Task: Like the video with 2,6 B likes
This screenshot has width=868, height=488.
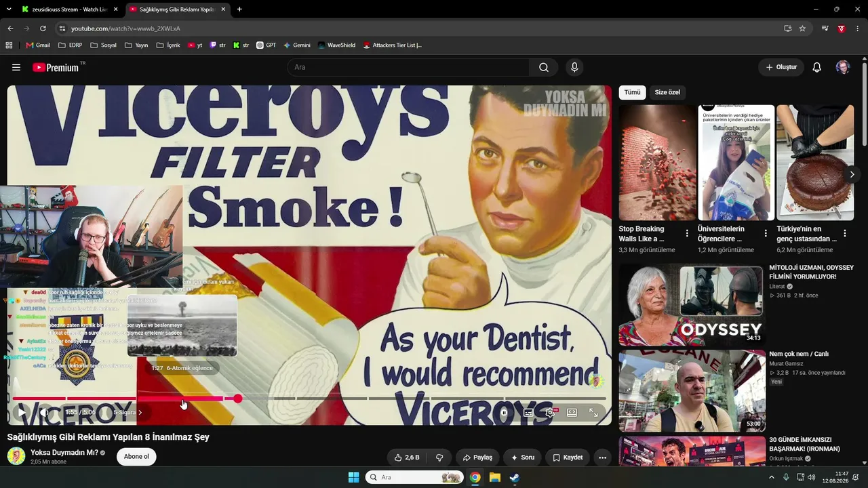Action: point(407,457)
